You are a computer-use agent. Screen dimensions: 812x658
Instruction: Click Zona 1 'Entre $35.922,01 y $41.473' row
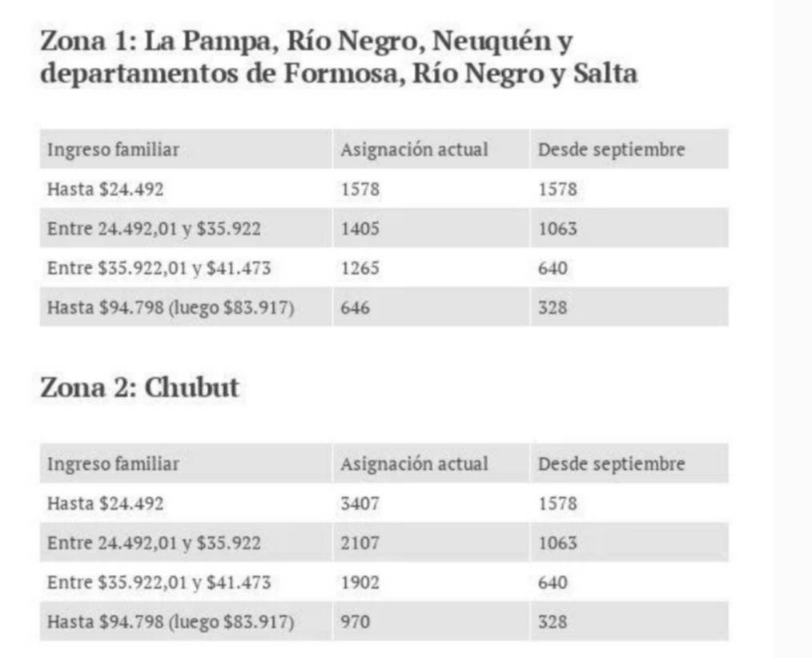coord(159,268)
